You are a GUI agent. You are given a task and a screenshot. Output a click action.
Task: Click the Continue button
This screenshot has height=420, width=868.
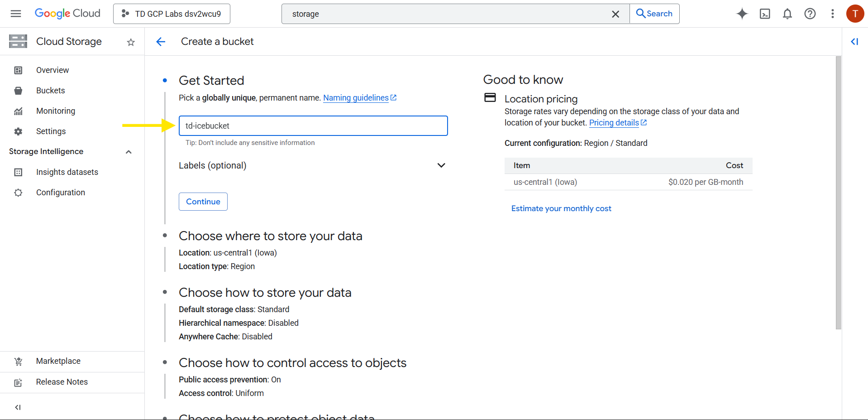tap(203, 202)
